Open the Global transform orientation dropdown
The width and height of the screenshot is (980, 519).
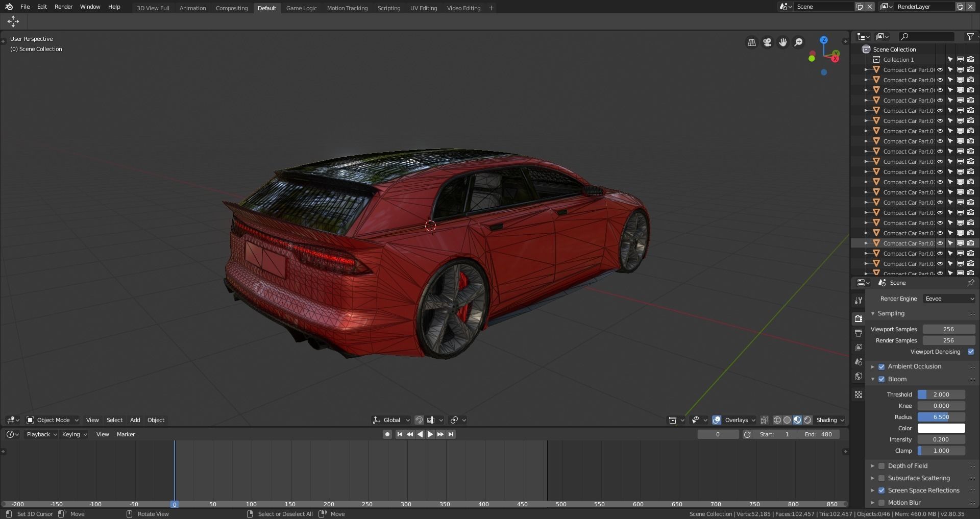coord(391,420)
